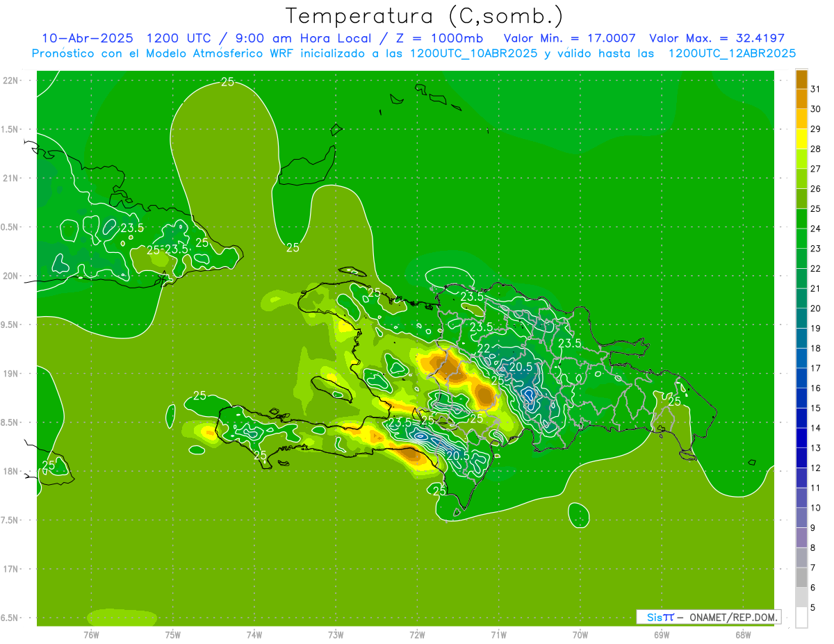This screenshot has height=644, width=834.
Task: Click the "21N" latitude axis label
Action: point(12,178)
